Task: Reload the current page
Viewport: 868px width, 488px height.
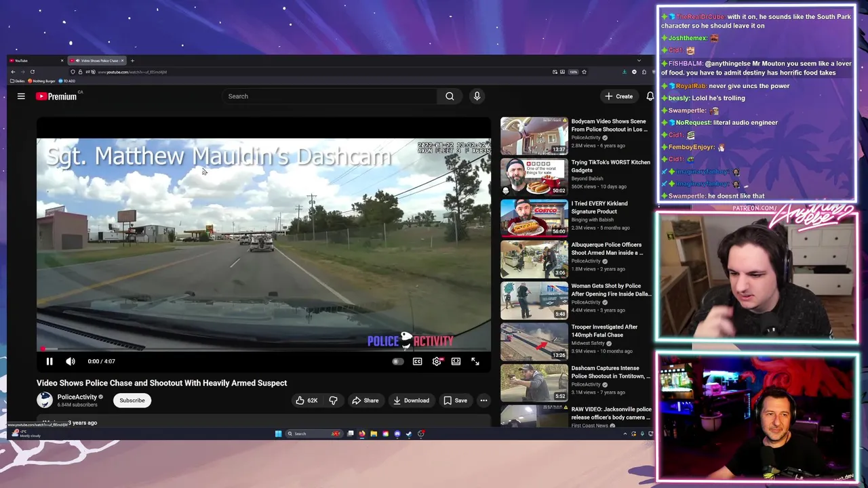Action: point(33,72)
